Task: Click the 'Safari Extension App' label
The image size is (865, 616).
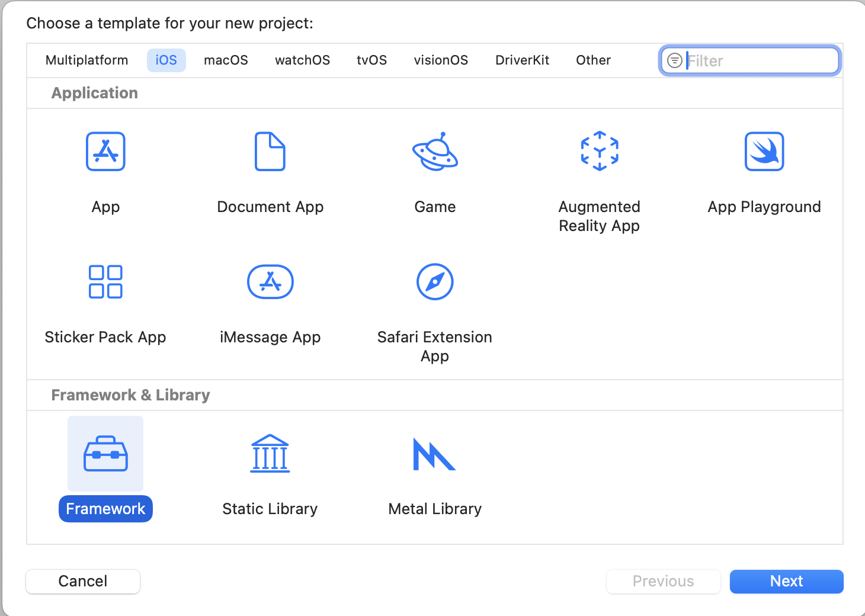Action: [435, 346]
